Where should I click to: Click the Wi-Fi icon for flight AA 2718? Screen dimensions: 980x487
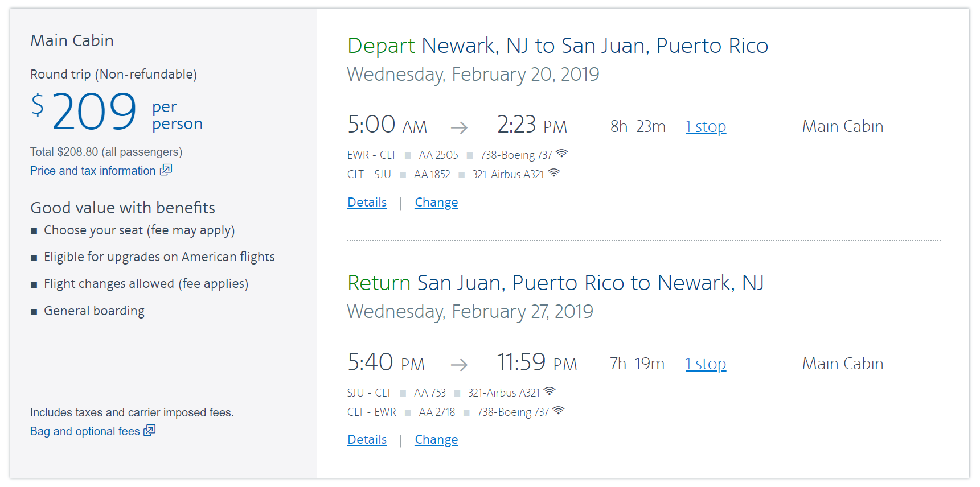[x=559, y=411]
